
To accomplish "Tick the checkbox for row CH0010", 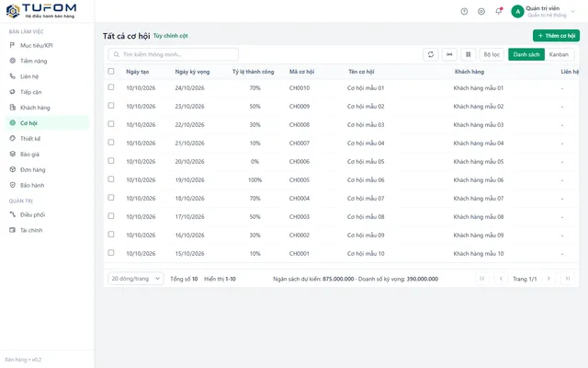I will pos(111,87).
